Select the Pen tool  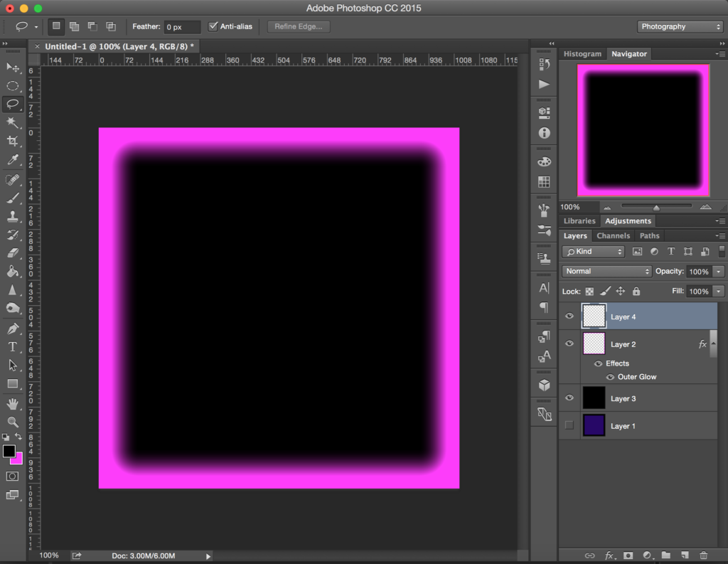pyautogui.click(x=13, y=329)
